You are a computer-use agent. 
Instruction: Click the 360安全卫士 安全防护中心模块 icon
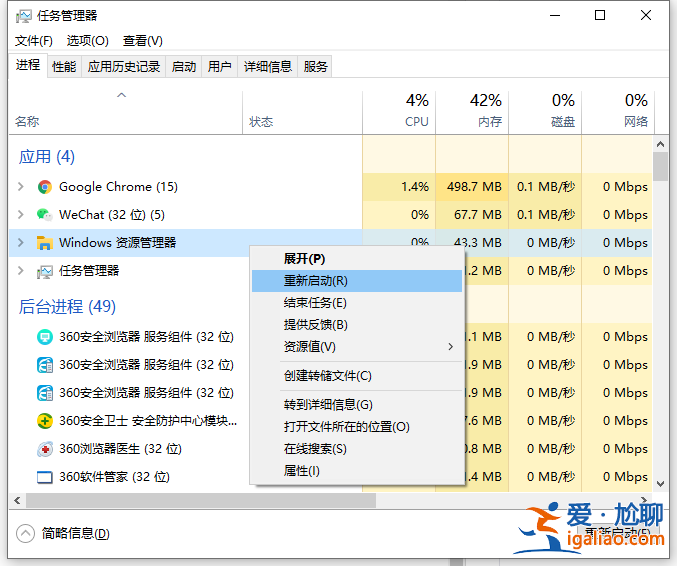(44, 421)
